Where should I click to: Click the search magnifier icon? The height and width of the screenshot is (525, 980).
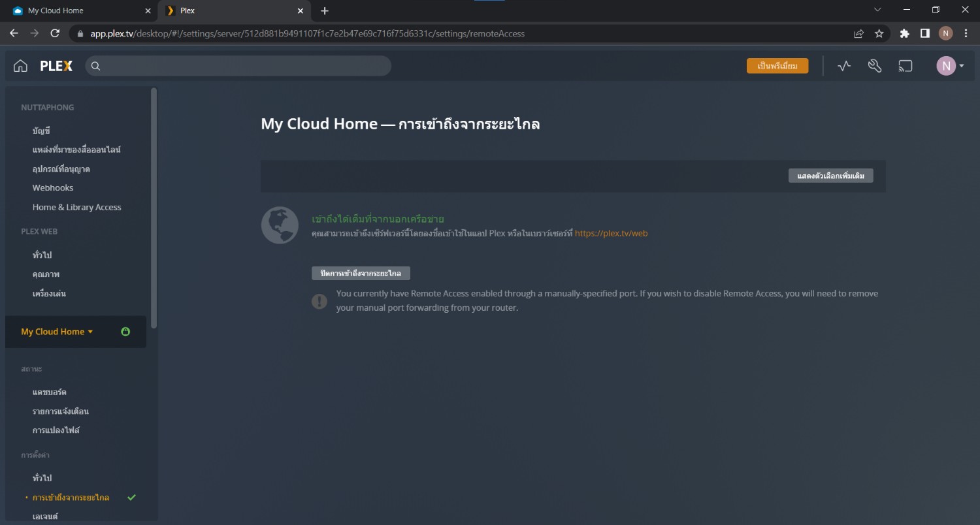pos(95,66)
